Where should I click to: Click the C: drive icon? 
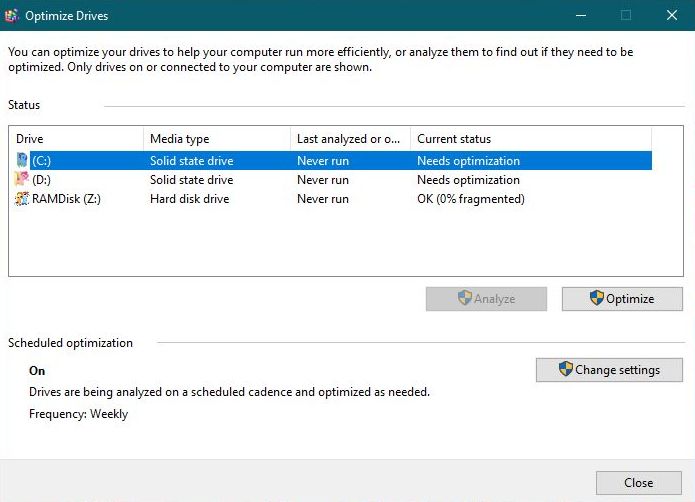pos(22,161)
